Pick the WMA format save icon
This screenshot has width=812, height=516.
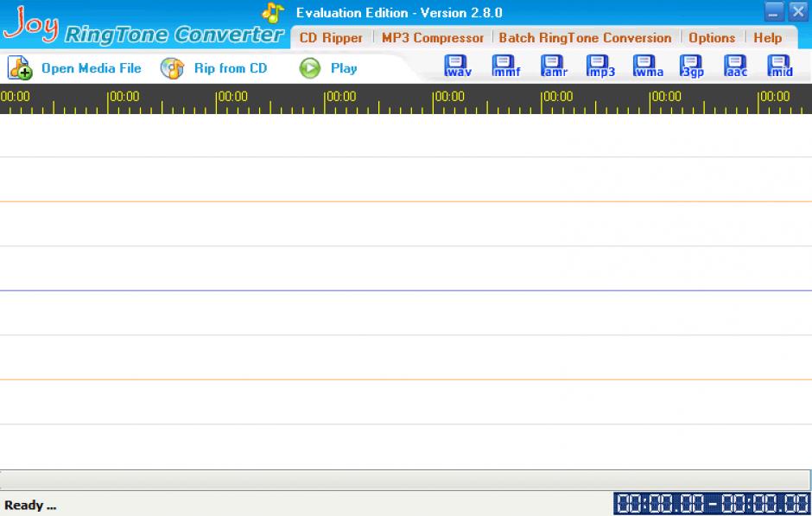pos(646,67)
